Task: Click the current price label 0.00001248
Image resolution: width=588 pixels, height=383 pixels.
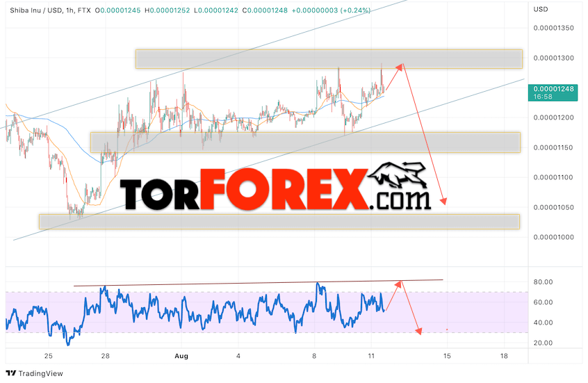Action: pos(553,89)
